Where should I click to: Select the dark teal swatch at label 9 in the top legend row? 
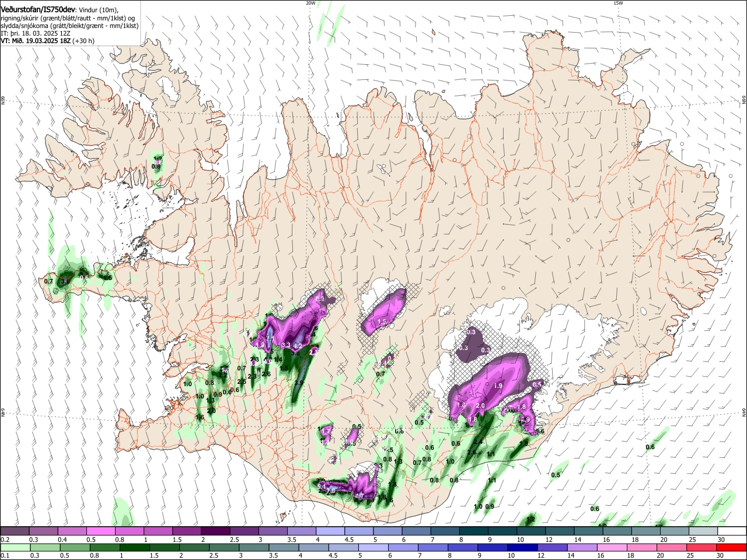(x=502, y=531)
